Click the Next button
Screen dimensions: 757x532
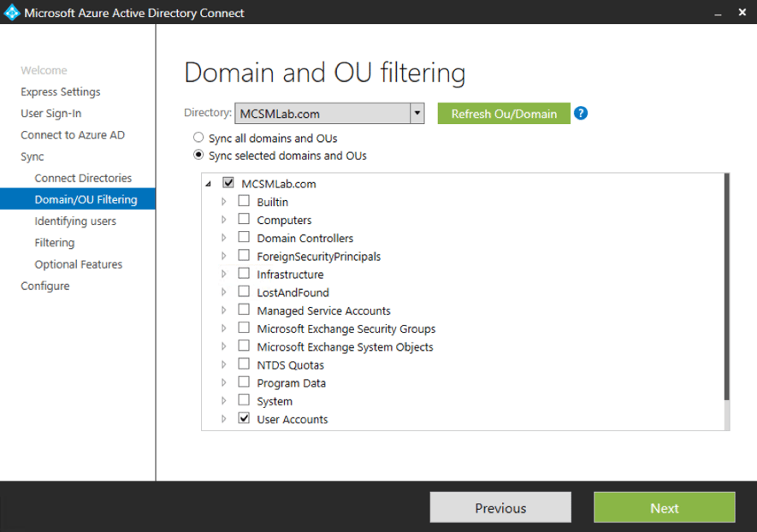(x=665, y=507)
